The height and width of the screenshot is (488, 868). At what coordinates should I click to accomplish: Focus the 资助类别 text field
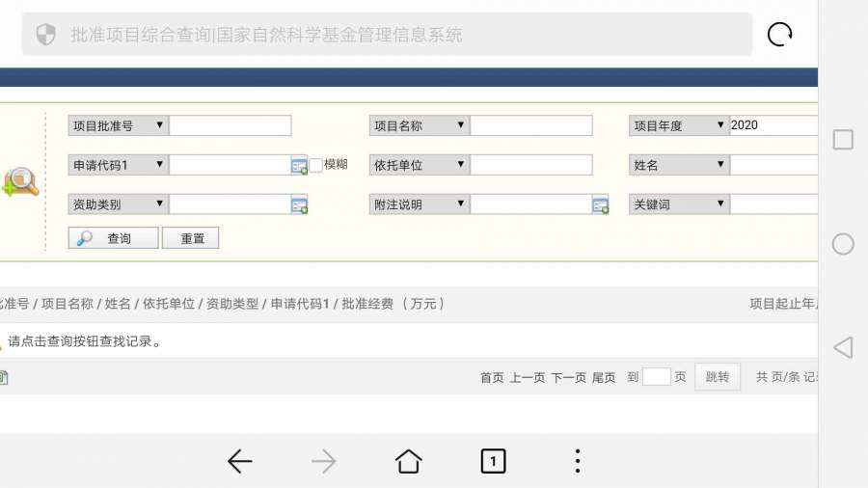[x=231, y=204]
